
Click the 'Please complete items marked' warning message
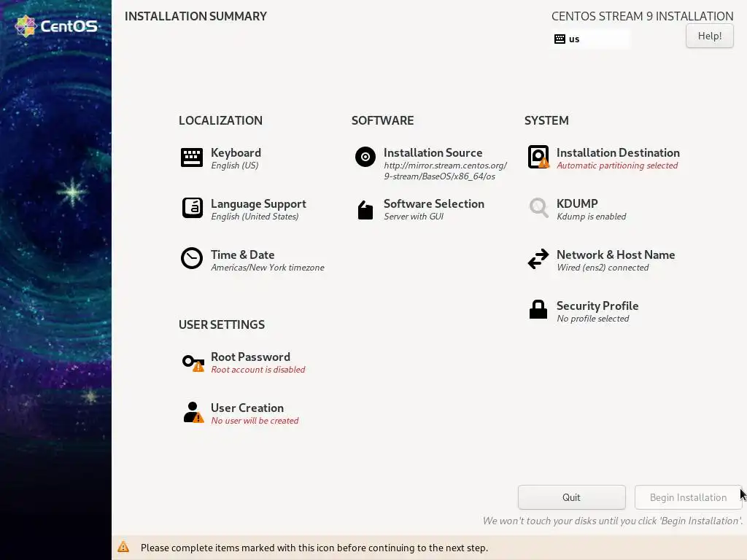tap(314, 548)
